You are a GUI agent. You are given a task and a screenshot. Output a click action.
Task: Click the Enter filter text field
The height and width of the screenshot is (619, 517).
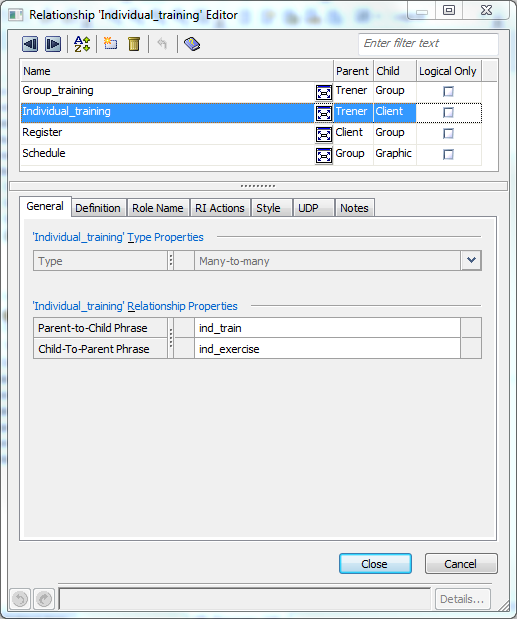[x=428, y=43]
